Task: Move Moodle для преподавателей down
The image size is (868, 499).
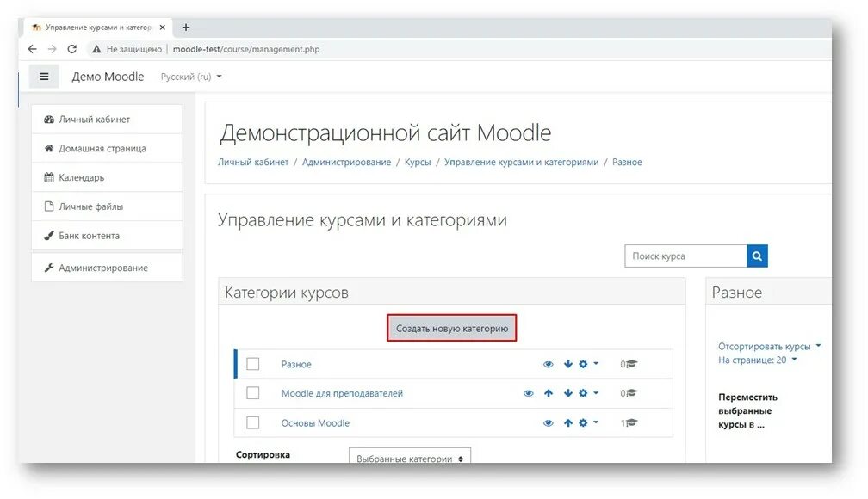Action: tap(568, 393)
